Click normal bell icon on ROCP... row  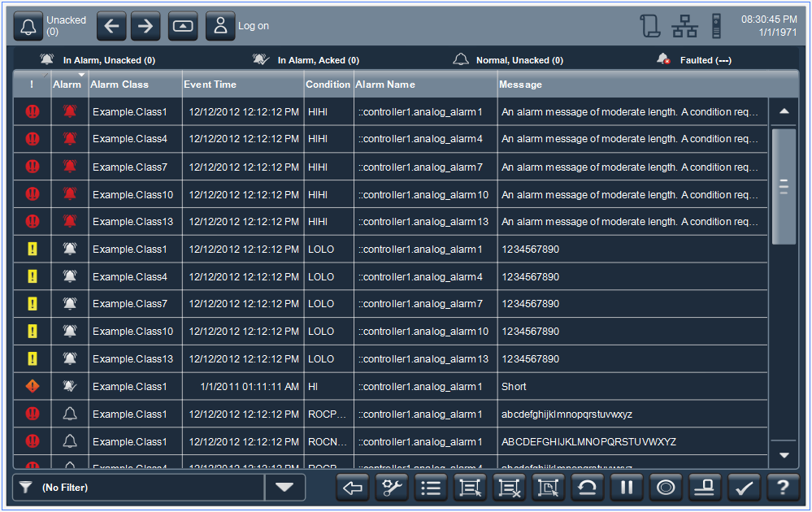70,414
